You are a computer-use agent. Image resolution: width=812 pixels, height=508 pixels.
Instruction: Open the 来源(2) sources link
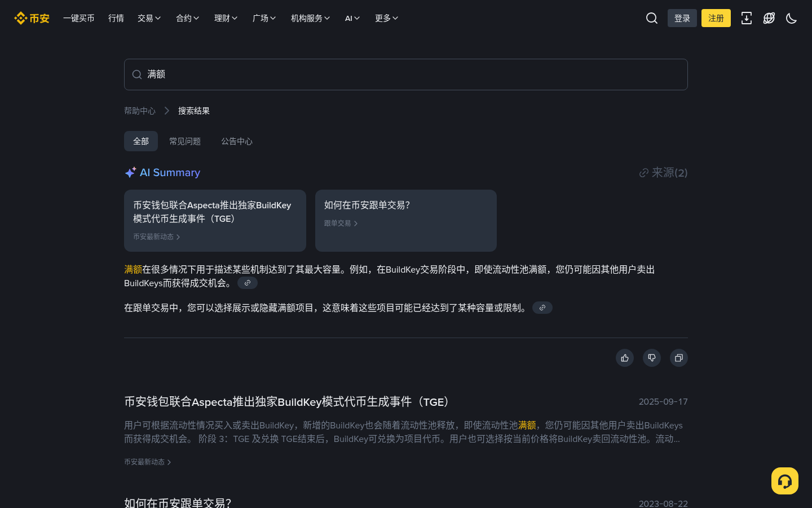tap(663, 173)
